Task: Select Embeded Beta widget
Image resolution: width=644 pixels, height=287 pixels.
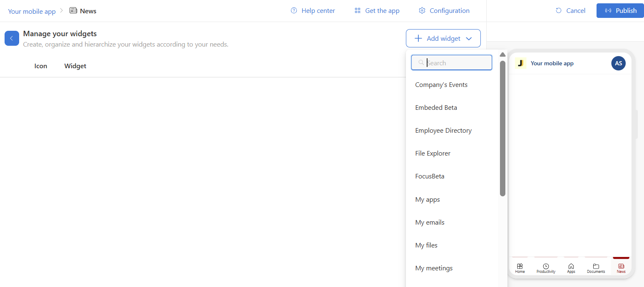Action: click(436, 108)
